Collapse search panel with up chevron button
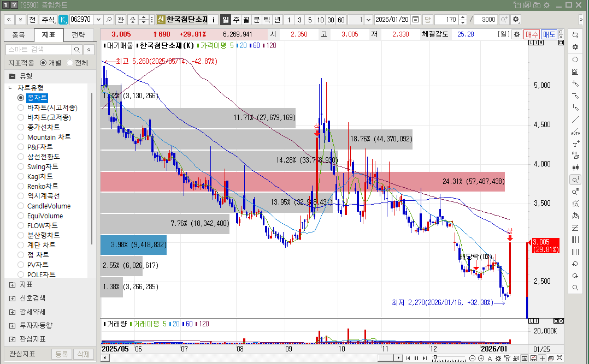 [89, 50]
